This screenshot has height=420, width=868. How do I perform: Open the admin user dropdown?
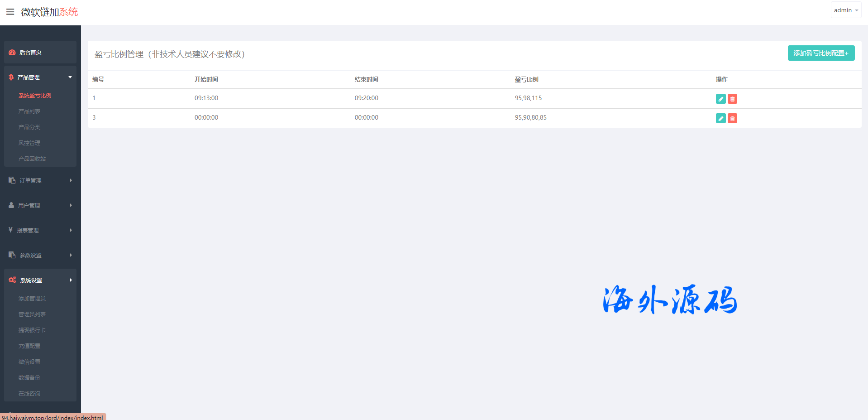click(845, 10)
